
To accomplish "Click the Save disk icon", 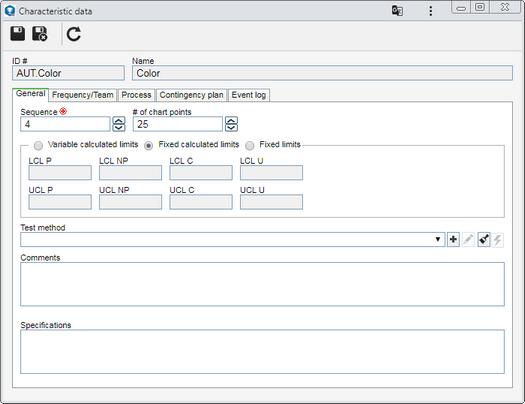I will [x=17, y=34].
